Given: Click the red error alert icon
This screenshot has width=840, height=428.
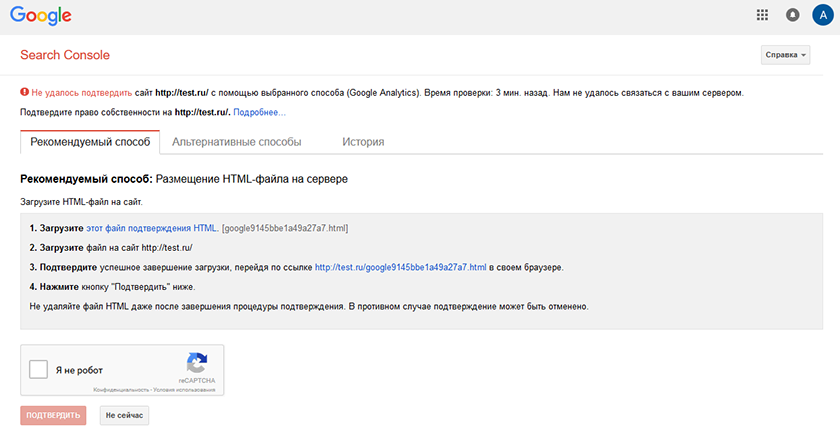Looking at the screenshot, I should tap(24, 92).
